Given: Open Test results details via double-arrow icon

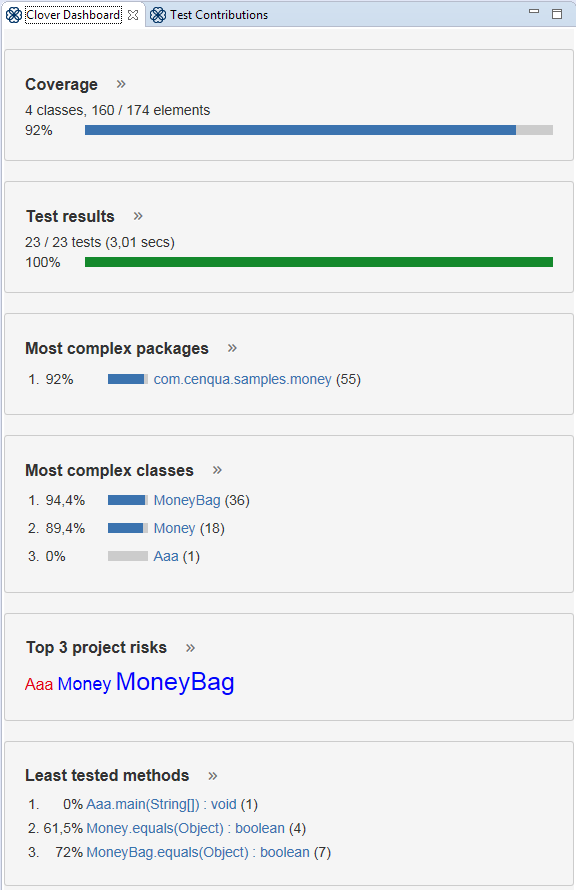Looking at the screenshot, I should [138, 216].
